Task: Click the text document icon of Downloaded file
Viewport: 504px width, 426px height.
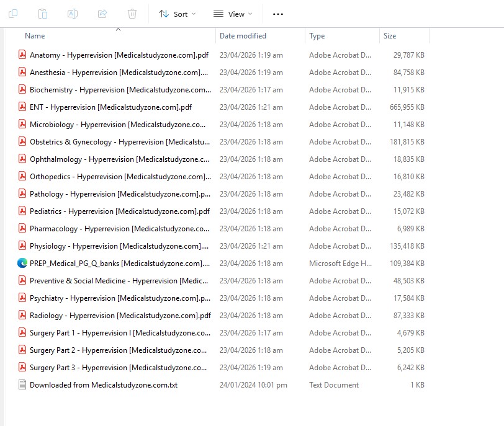Action: pyautogui.click(x=22, y=385)
